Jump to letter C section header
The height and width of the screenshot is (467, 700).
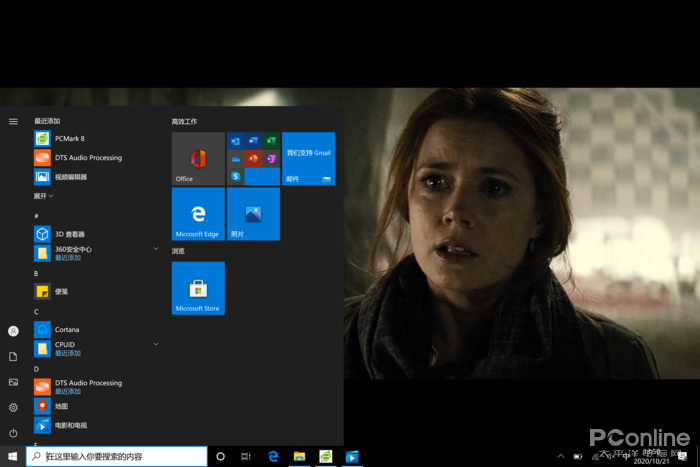36,312
